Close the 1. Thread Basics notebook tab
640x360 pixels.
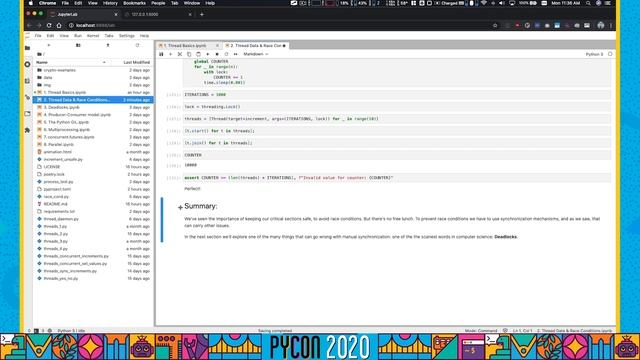coord(217,46)
